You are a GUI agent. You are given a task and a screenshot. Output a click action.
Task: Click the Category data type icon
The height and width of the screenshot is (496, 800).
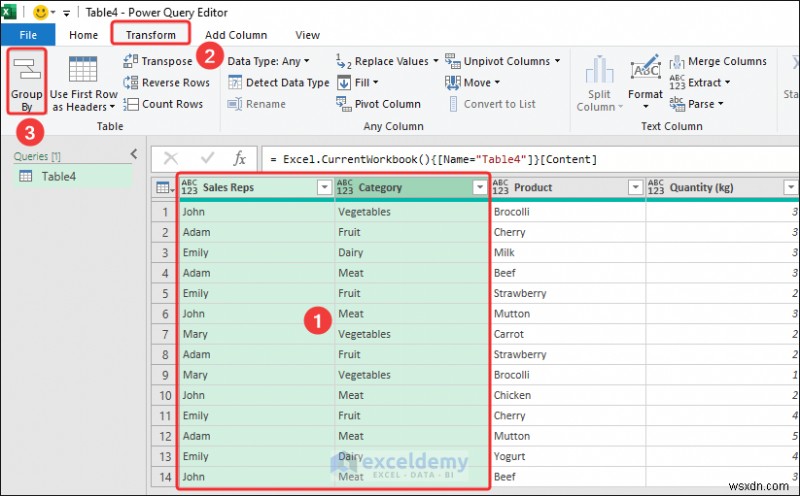point(344,187)
